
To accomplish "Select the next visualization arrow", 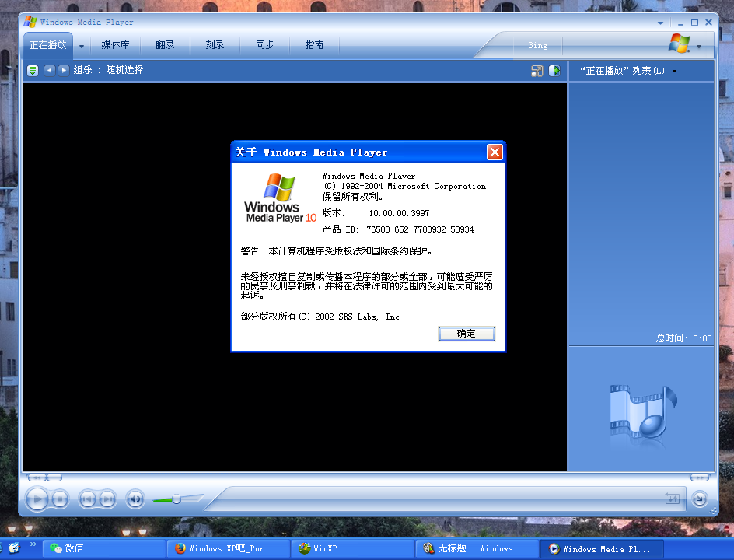I will 64,71.
